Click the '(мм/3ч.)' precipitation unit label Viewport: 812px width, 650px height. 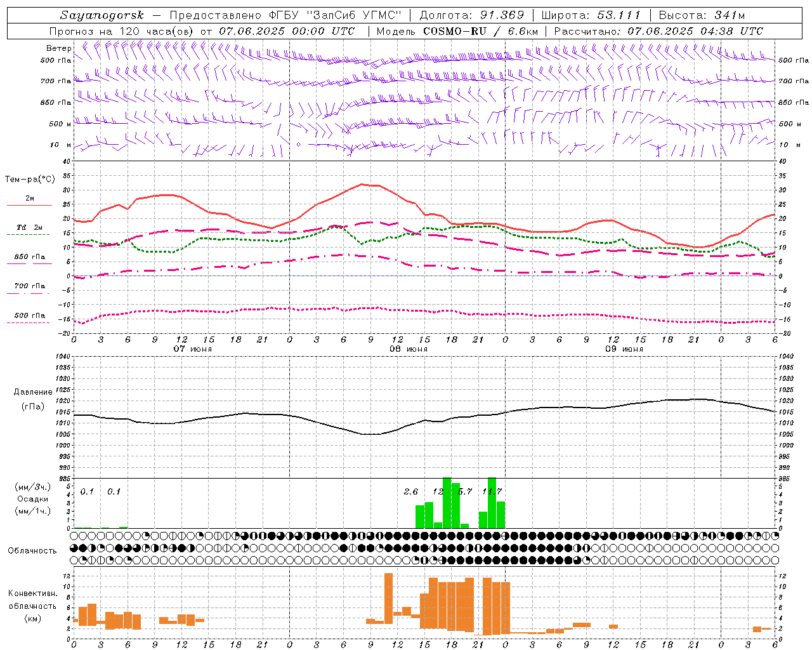pos(32,487)
